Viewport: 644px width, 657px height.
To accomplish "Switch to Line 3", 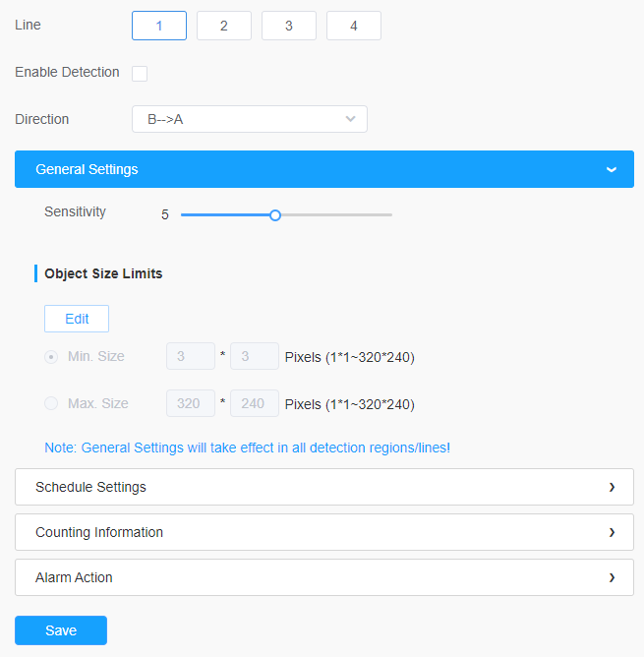I will coord(289,26).
